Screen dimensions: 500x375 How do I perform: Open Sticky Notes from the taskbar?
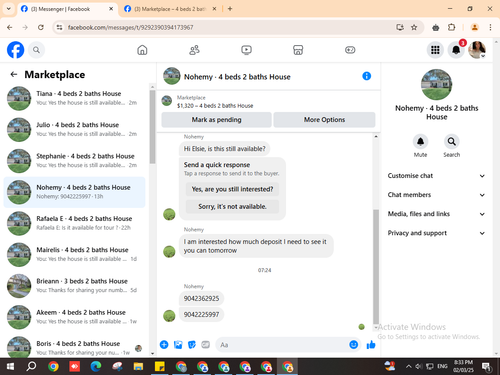[x=160, y=367]
